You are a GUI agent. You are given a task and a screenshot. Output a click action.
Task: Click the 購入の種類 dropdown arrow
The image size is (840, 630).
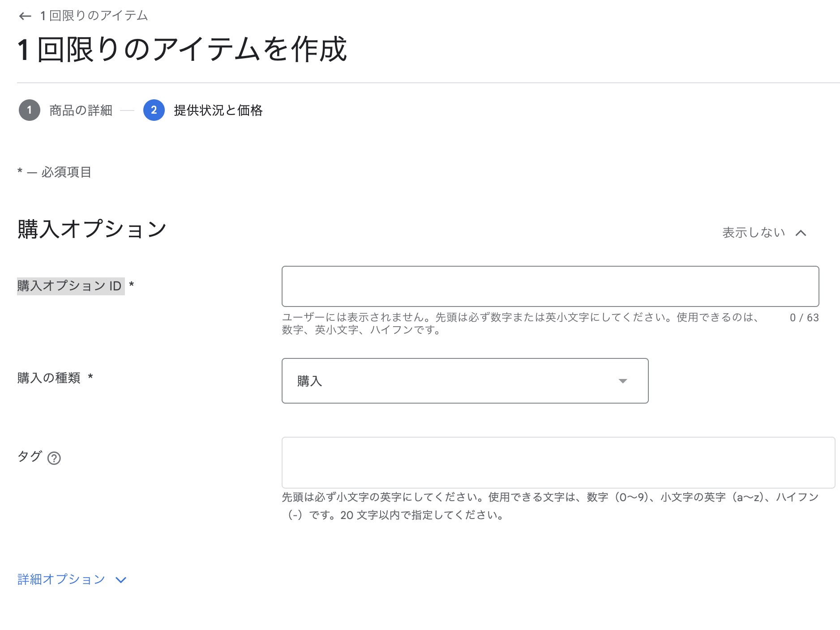tap(622, 381)
